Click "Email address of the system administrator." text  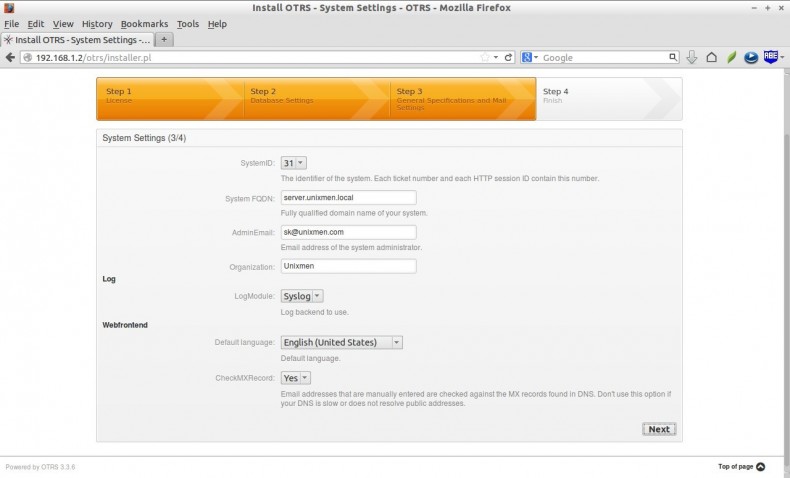click(351, 247)
